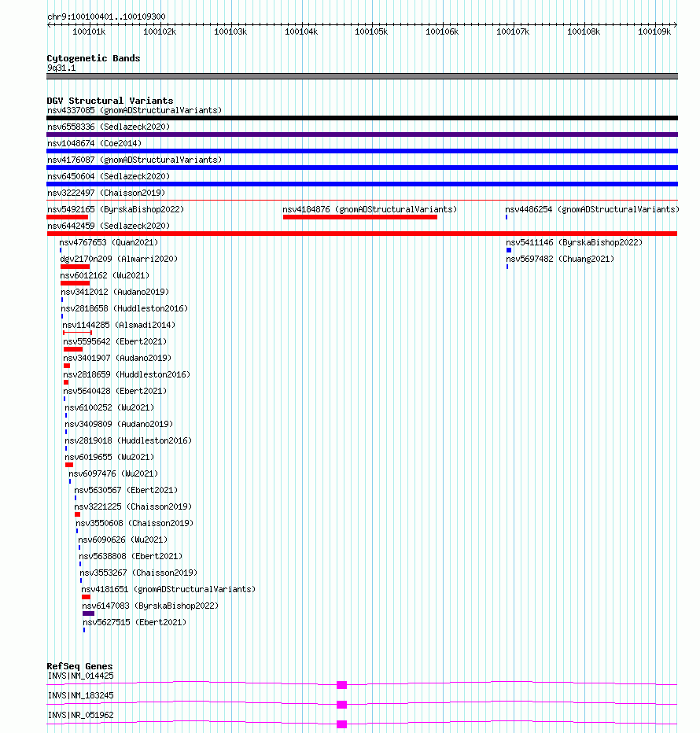This screenshot has height=733, width=700.
Task: Open nsv6097476 (Wu2021) label
Action: 113,473
